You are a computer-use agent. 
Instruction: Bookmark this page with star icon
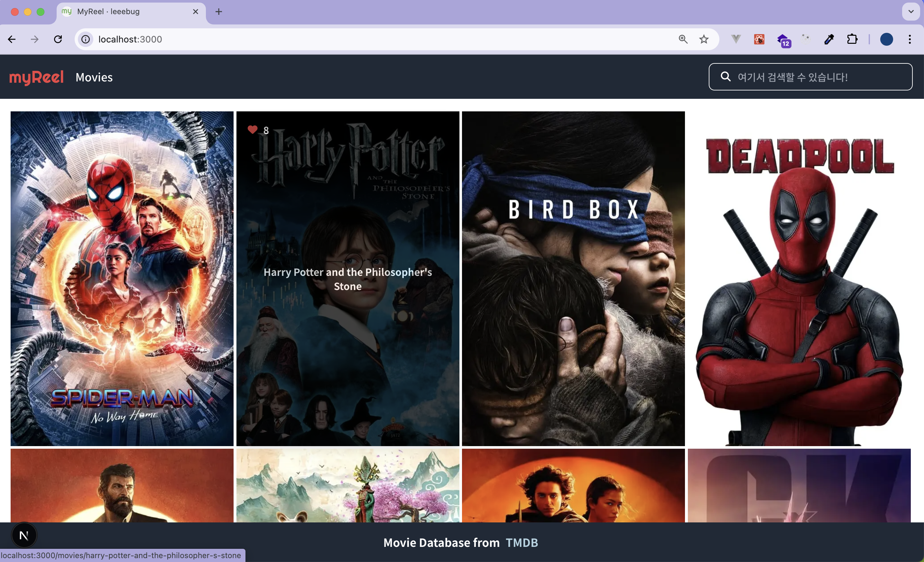(x=704, y=39)
